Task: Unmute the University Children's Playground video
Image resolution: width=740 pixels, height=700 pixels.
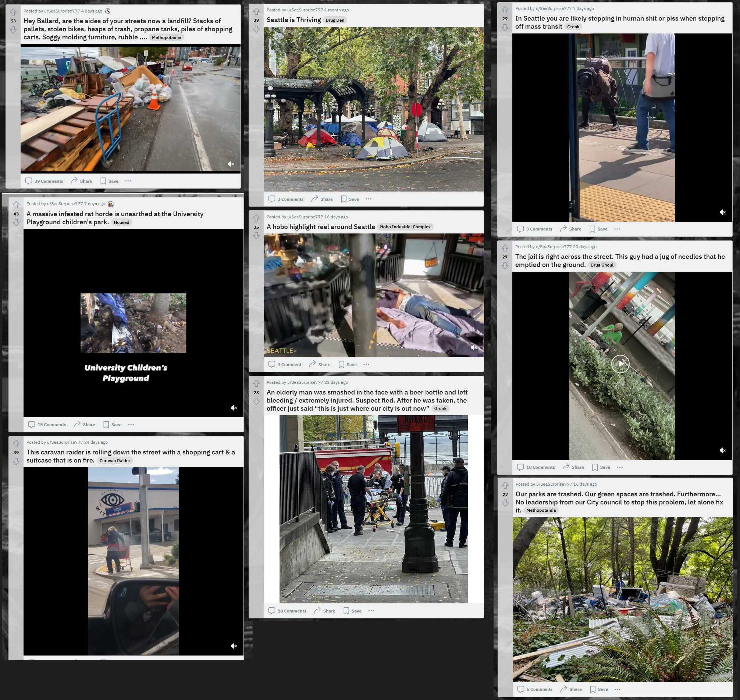Action: (x=234, y=407)
